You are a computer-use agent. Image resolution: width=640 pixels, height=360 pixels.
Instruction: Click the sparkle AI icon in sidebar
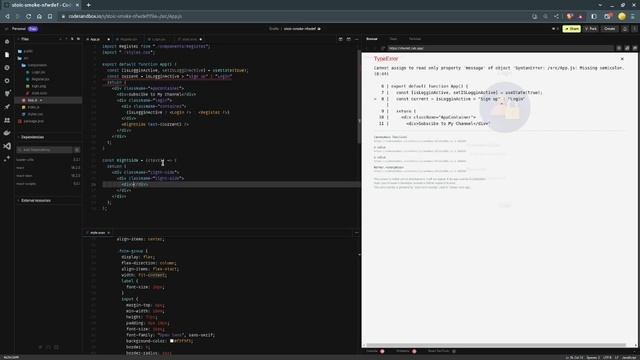[x=7, y=159]
